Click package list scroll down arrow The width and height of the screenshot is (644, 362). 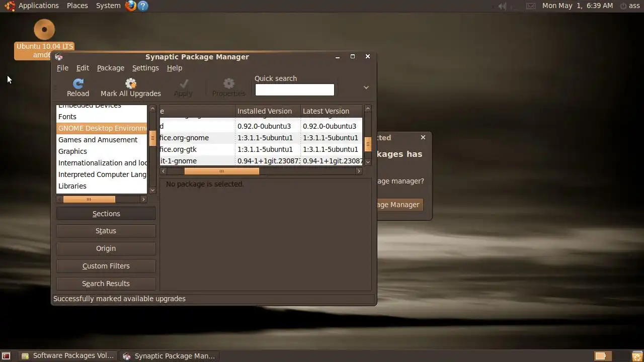(368, 162)
